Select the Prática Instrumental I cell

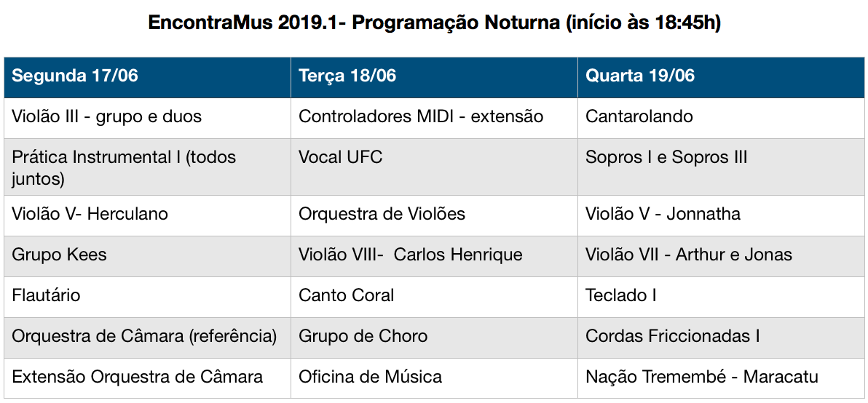(147, 167)
